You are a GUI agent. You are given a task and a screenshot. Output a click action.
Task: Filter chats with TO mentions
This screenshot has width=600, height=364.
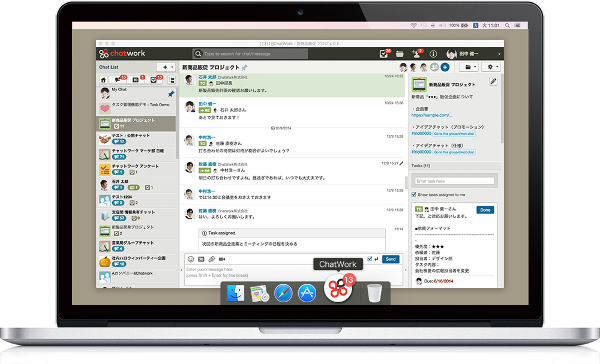tap(137, 80)
